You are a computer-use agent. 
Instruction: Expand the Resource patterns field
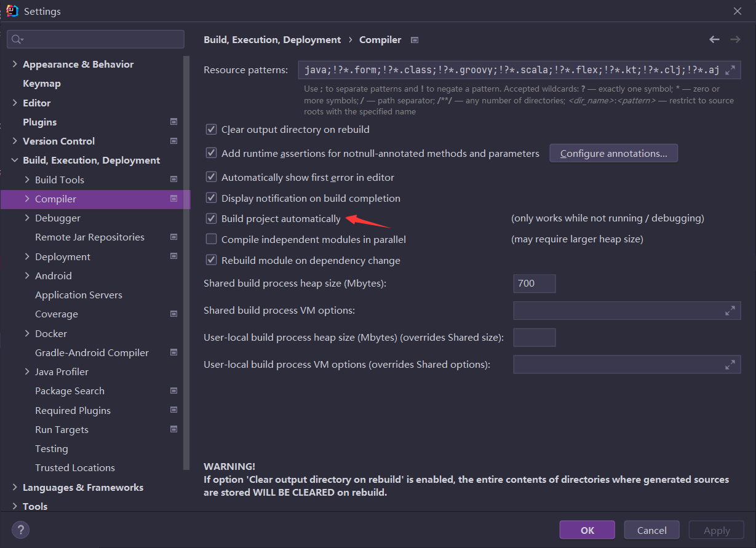coord(730,70)
